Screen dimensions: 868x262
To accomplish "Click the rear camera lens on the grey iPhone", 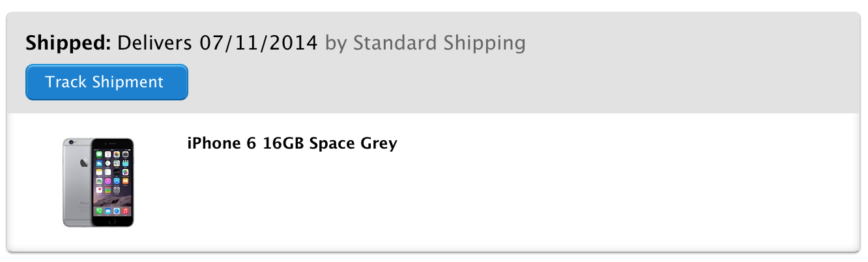I will [x=71, y=142].
